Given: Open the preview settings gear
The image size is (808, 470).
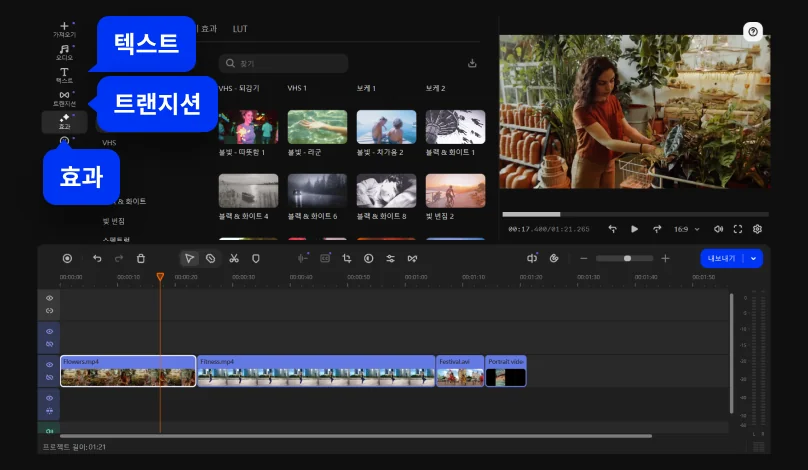Looking at the screenshot, I should pyautogui.click(x=757, y=229).
